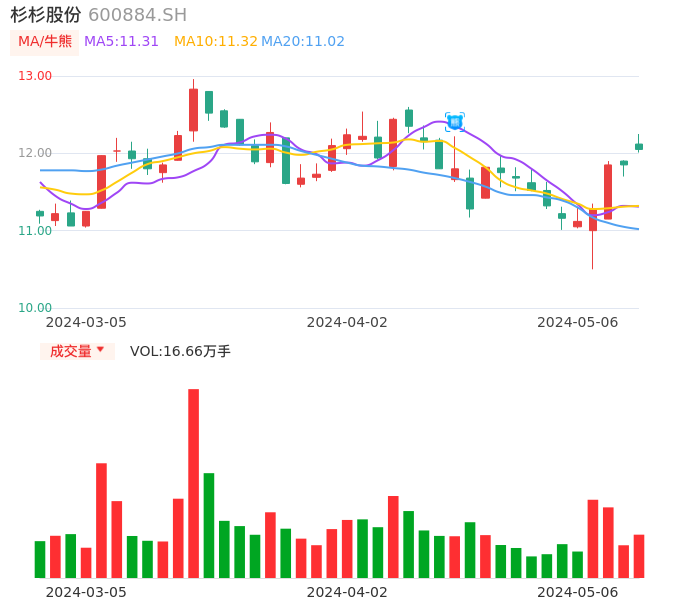Click the VOL:16.66万手 volume label

point(180,351)
